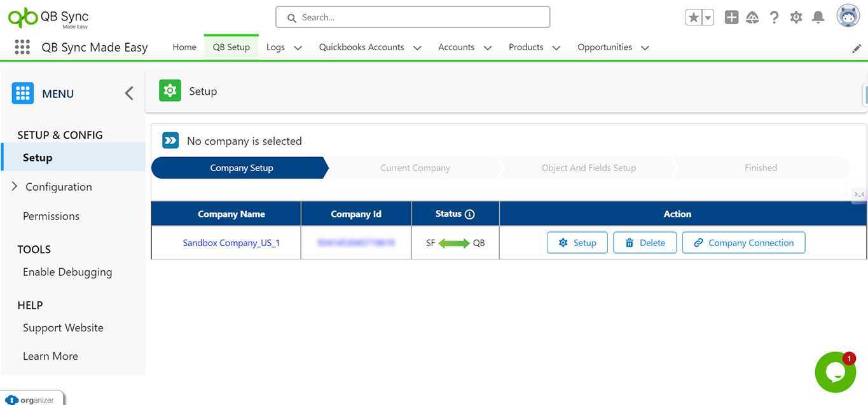Viewport: 868px width, 405px height.
Task: Open Configuration in the sidebar
Action: (59, 187)
